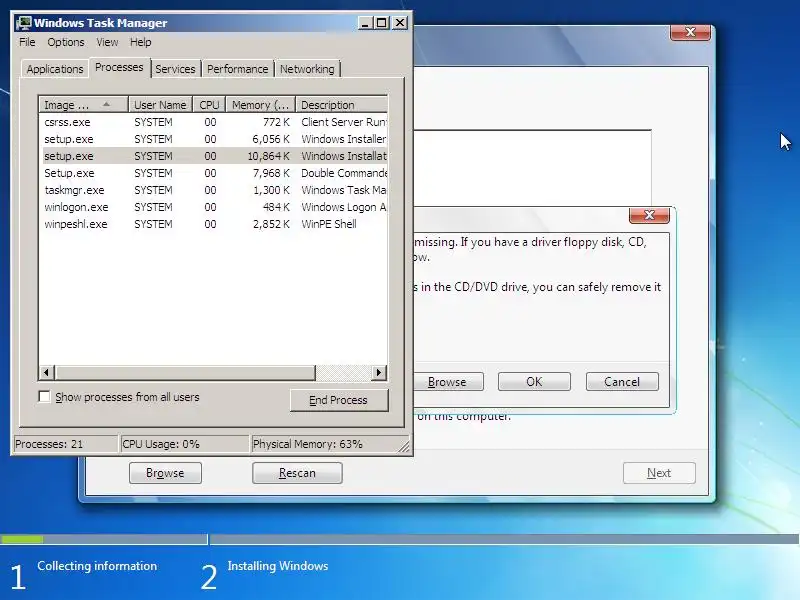Click the Rescan button

pyautogui.click(x=297, y=473)
